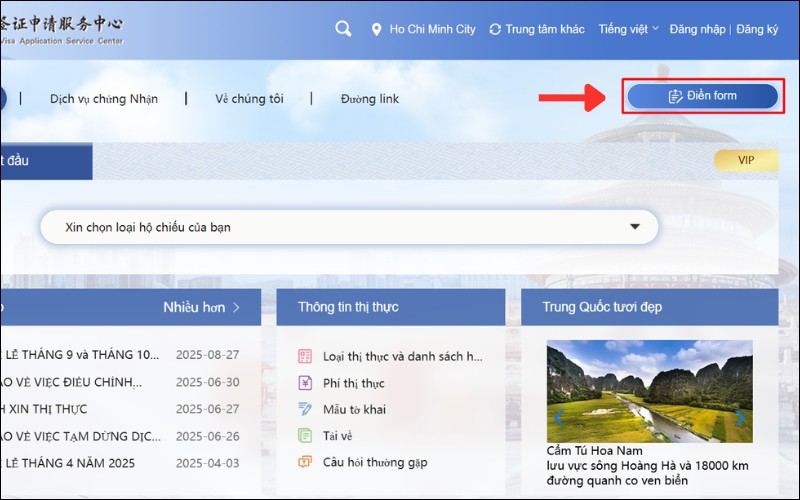Click the gold VIP button
The width and height of the screenshot is (800, 500).
pos(746,160)
